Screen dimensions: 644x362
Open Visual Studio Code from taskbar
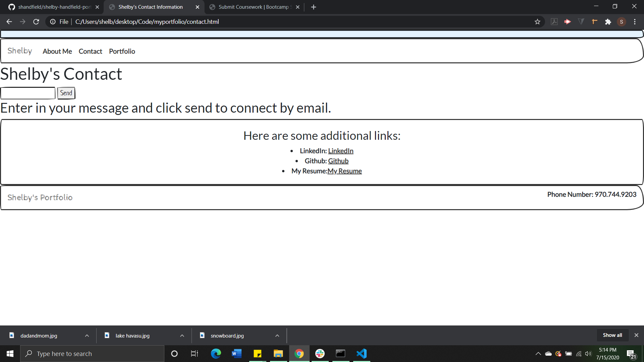[362, 354]
